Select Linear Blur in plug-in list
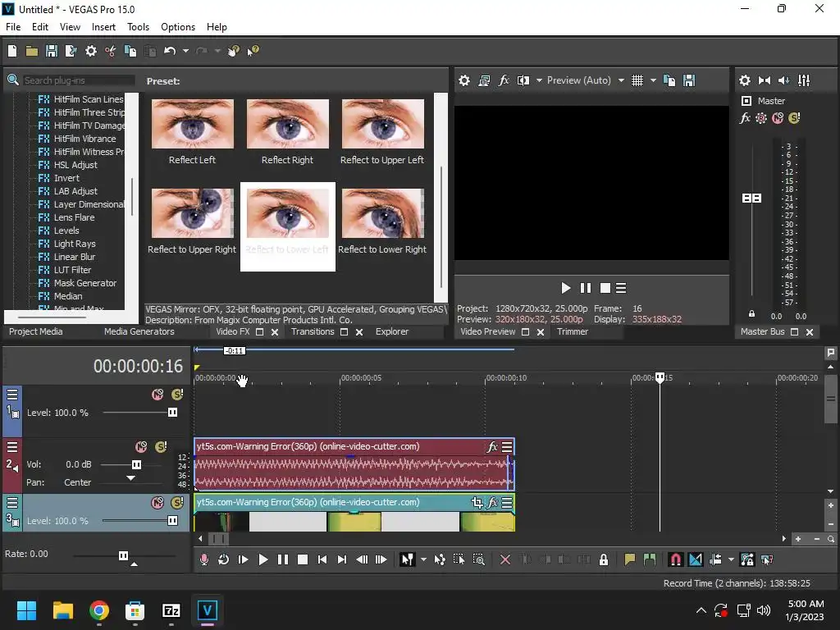 [x=75, y=257]
